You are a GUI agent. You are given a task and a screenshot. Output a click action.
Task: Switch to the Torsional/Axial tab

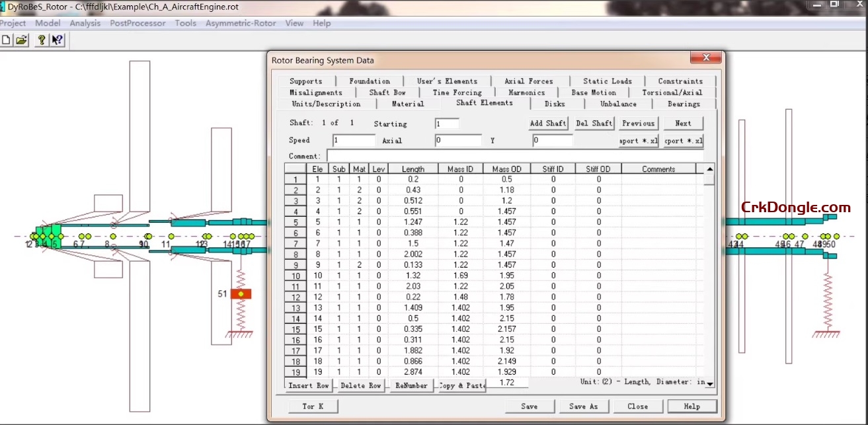click(x=674, y=92)
